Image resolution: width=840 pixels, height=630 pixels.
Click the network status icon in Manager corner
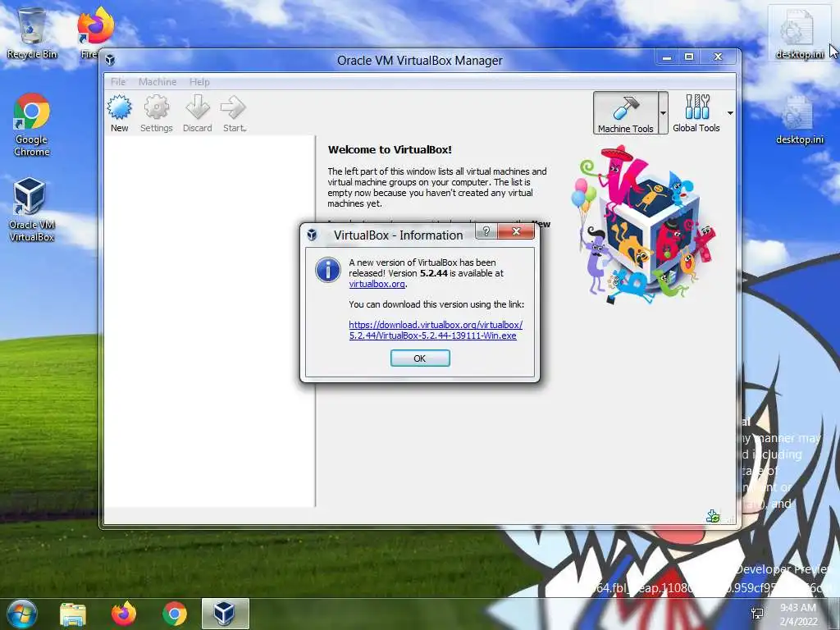pos(713,516)
